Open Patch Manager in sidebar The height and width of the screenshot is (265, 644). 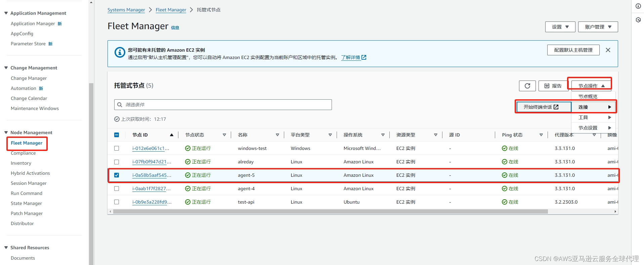pos(27,213)
